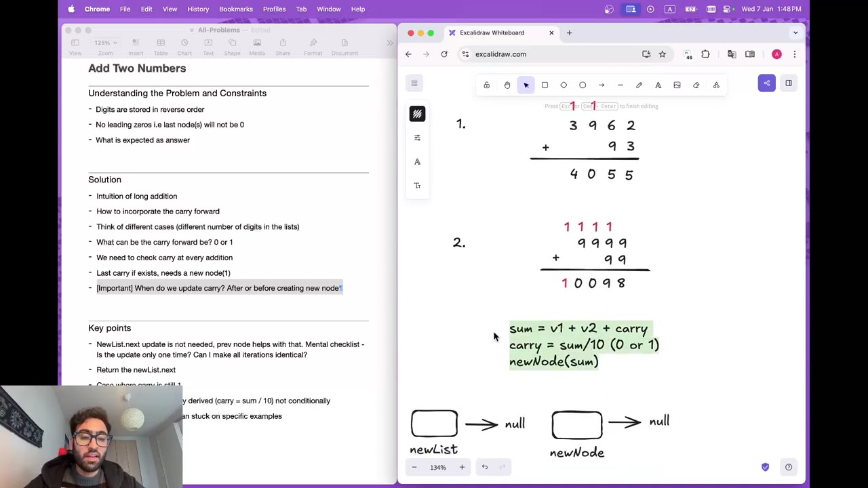Open the Edit menu in menu bar
The image size is (868, 488).
pos(146,9)
